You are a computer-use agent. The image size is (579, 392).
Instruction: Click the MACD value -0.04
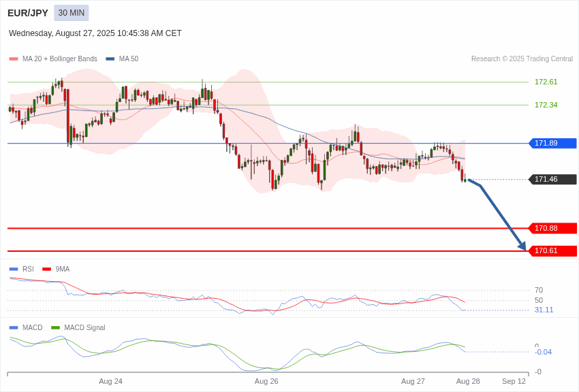543,352
